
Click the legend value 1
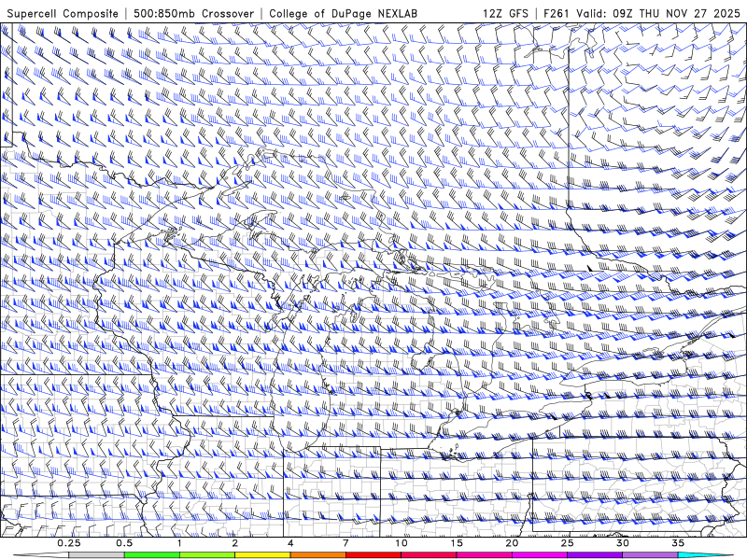point(179,543)
